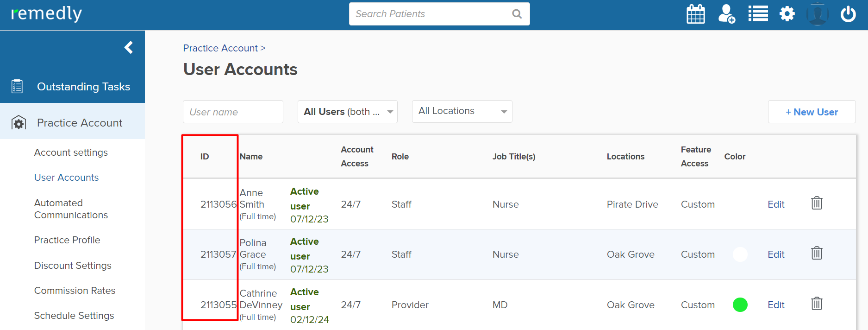Click the Locations column header
Image resolution: width=868 pixels, height=330 pixels.
tap(625, 157)
